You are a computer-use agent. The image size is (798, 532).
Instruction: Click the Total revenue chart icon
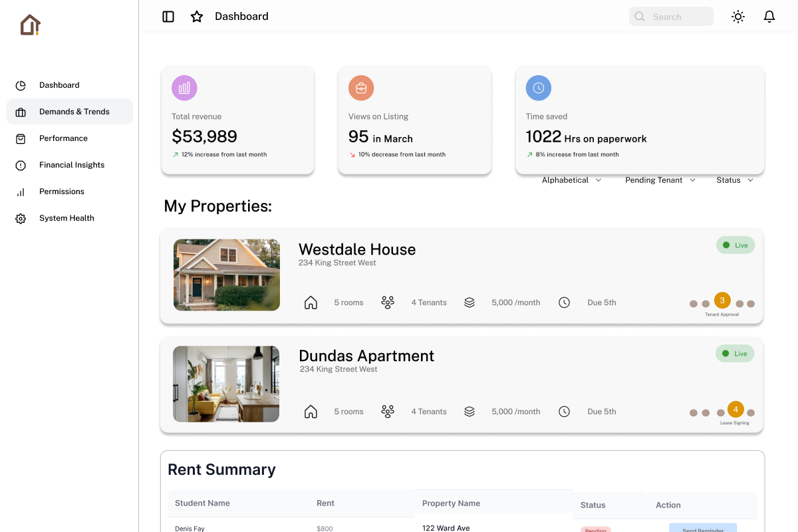[x=184, y=88]
